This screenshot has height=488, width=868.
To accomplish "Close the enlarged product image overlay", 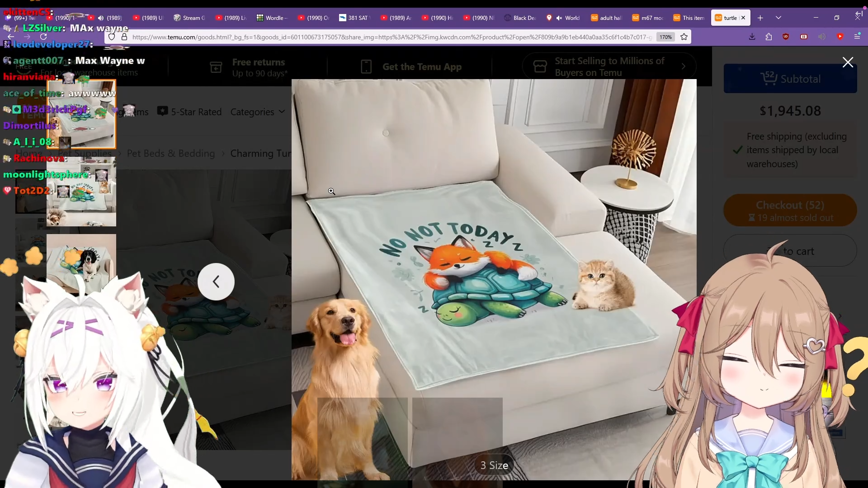I will [x=848, y=62].
